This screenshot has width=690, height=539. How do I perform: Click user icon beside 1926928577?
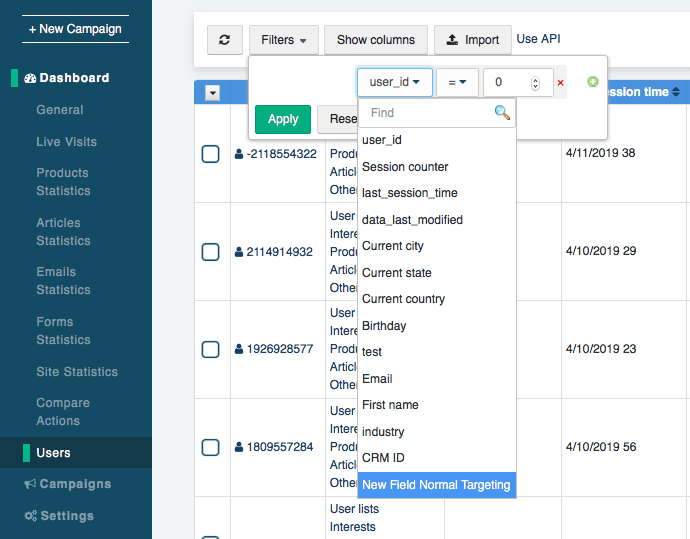click(239, 349)
